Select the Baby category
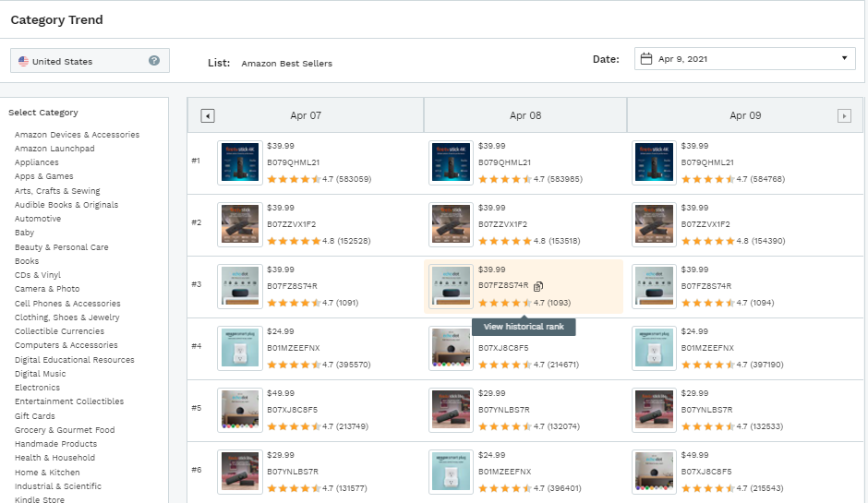This screenshot has height=503, width=868. coord(24,233)
